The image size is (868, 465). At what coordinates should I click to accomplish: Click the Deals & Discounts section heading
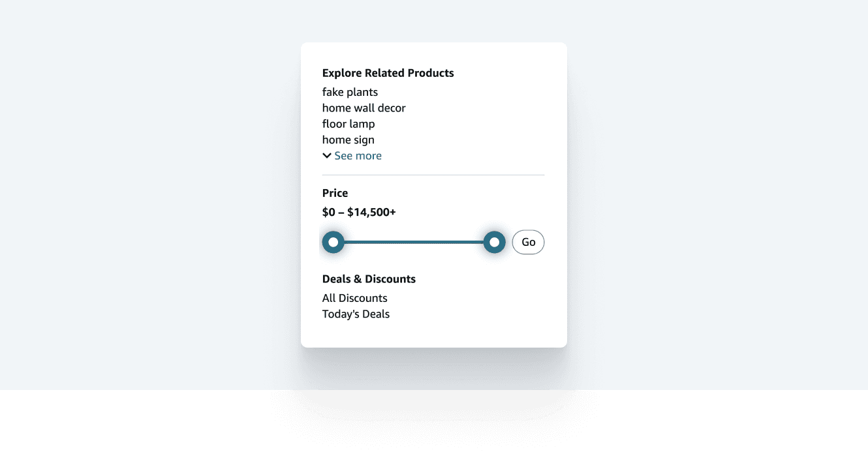[x=369, y=278]
